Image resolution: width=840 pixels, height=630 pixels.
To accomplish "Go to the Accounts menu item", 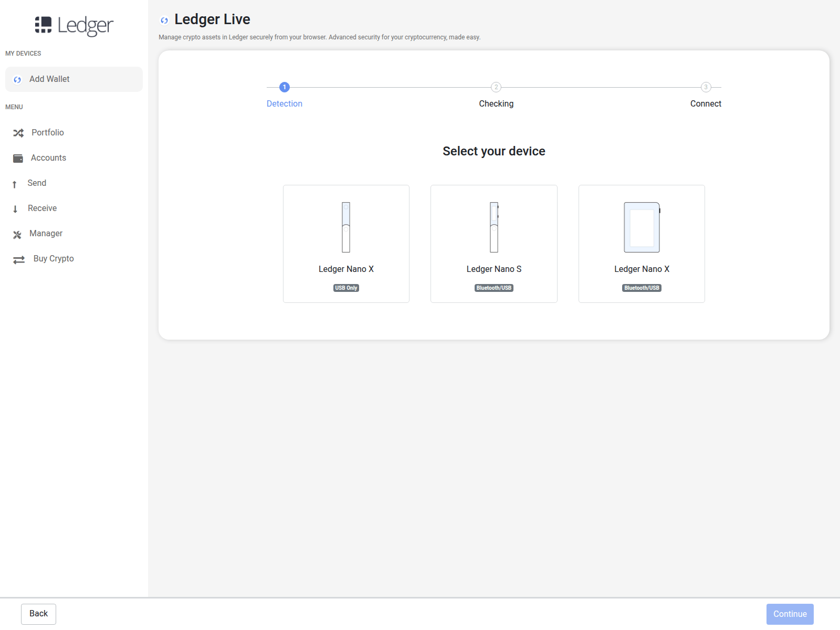I will click(74, 158).
